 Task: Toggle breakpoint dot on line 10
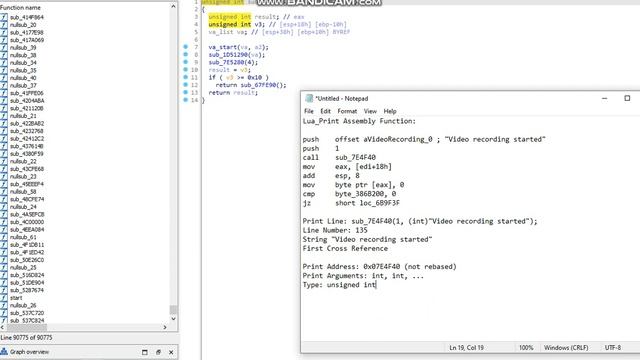[186, 69]
